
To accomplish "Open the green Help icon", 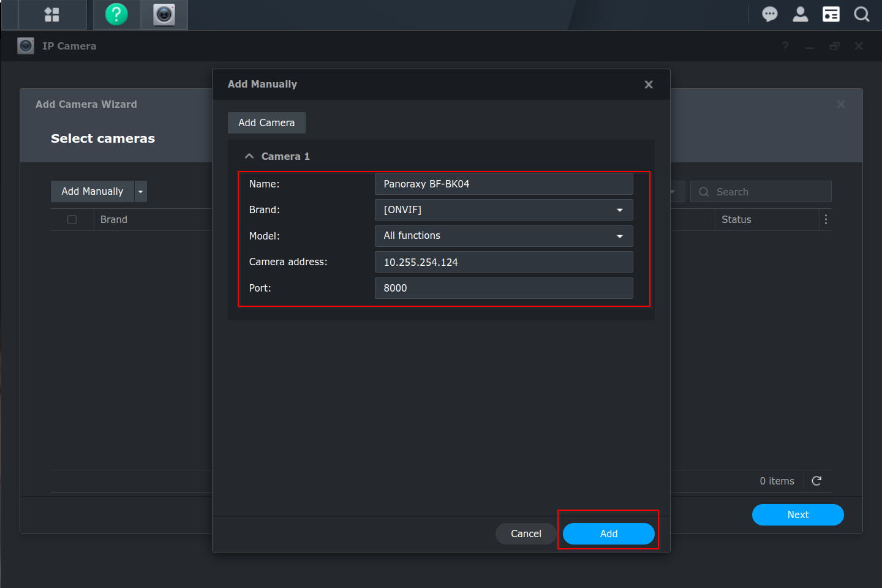I will pyautogui.click(x=116, y=15).
